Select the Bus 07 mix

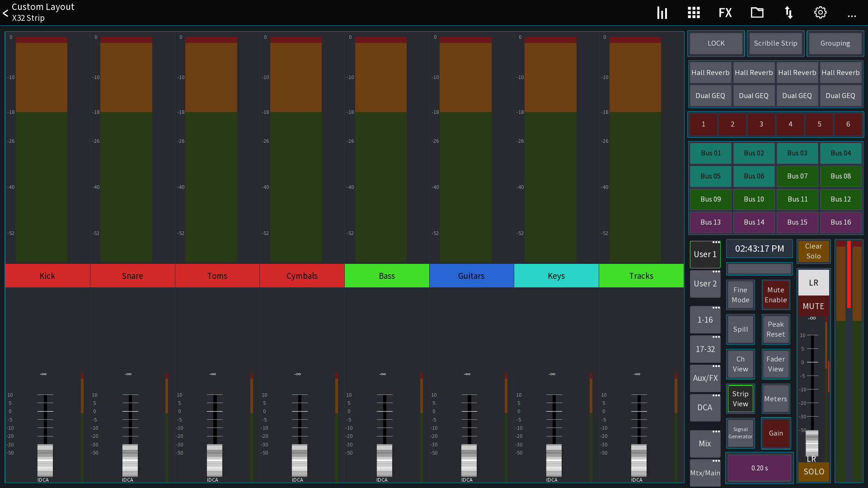pos(797,176)
